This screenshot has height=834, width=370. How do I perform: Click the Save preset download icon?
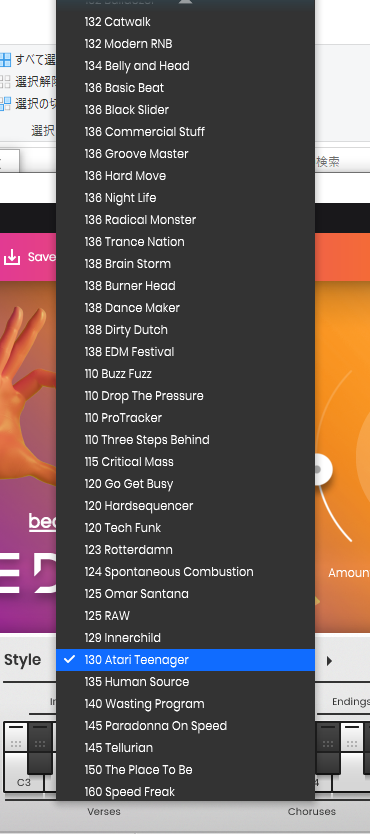[12, 257]
